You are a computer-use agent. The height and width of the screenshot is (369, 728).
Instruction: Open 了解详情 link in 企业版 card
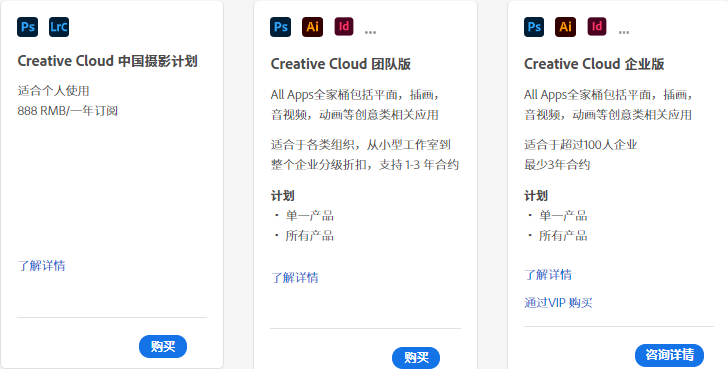548,274
